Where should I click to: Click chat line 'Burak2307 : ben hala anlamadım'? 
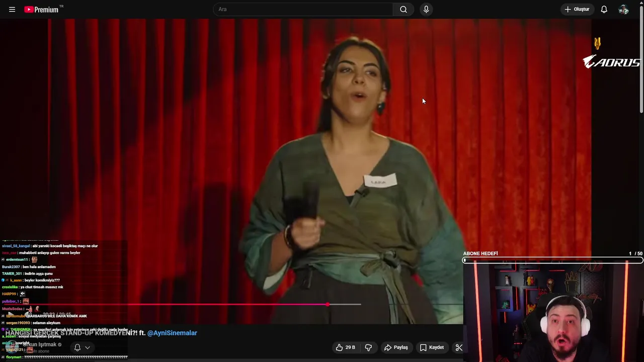pyautogui.click(x=29, y=266)
